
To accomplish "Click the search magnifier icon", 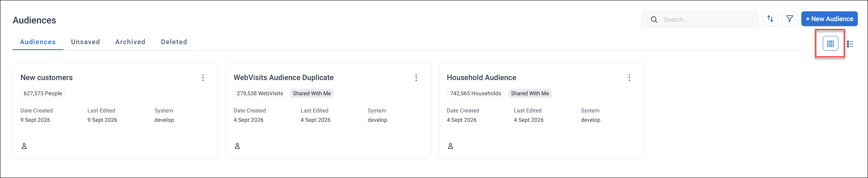I will point(654,20).
